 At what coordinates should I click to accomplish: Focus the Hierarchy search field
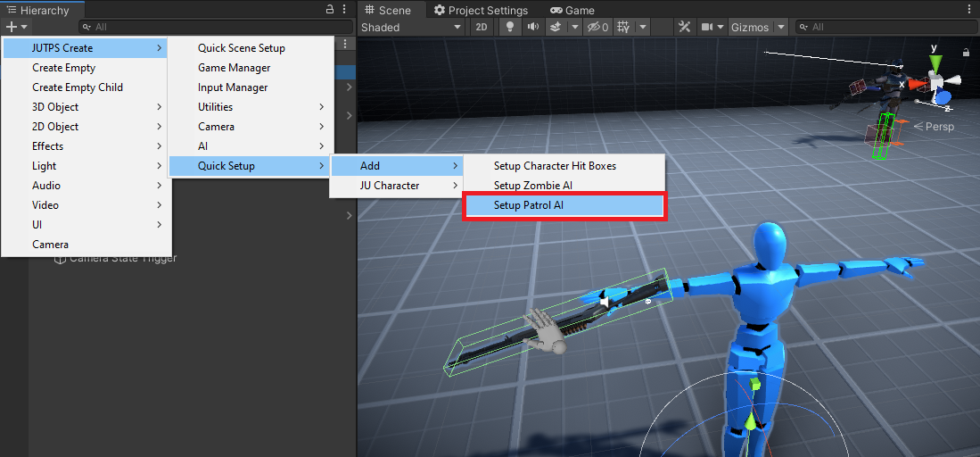click(x=217, y=27)
